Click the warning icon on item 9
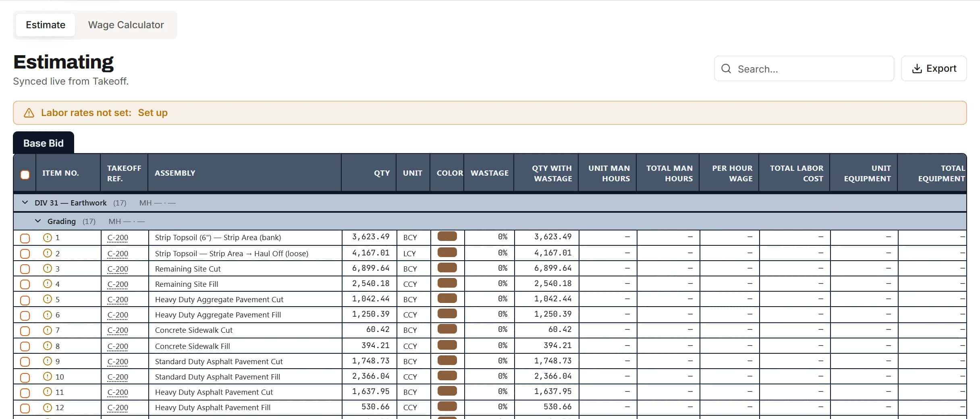This screenshot has height=419, width=980. [x=48, y=361]
